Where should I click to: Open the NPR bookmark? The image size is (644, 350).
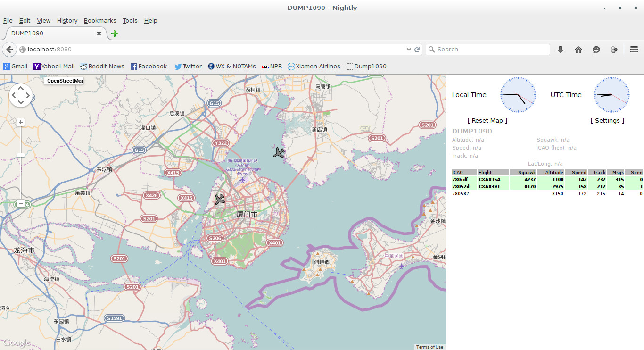[x=272, y=67]
